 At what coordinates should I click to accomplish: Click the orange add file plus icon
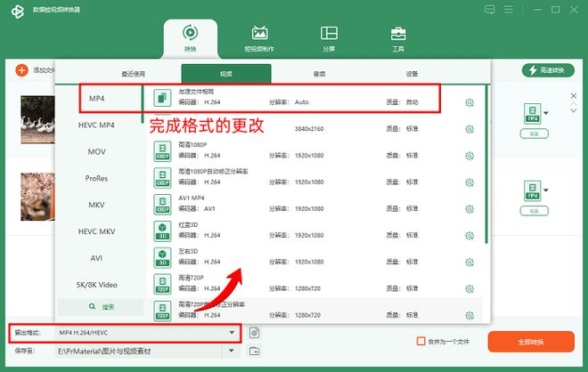[21, 69]
